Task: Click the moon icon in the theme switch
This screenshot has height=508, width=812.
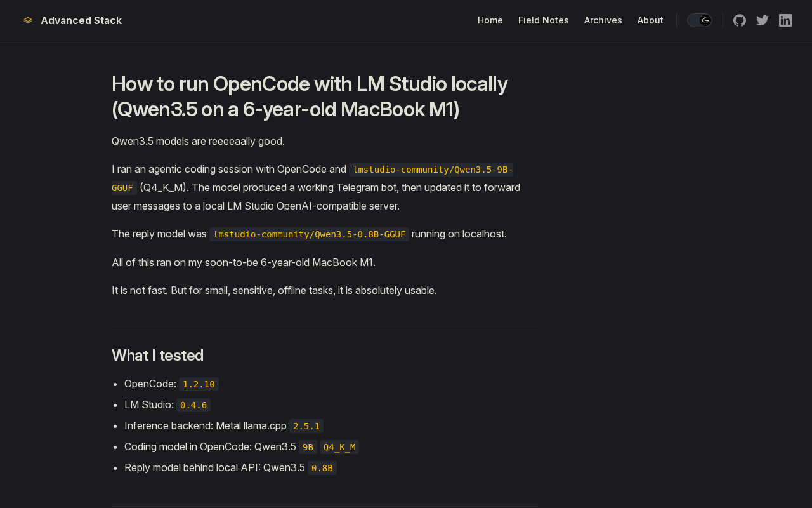Action: pyautogui.click(x=706, y=20)
